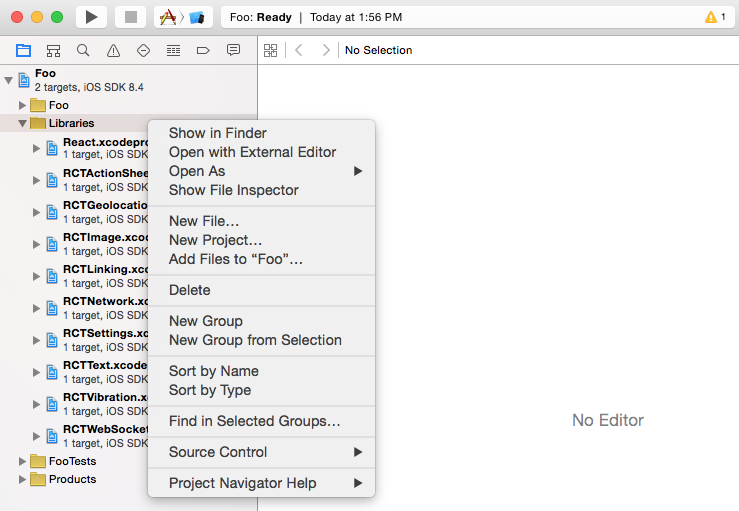The height and width of the screenshot is (511, 739).
Task: Expand the React.xcodeproj entry
Action: coord(36,148)
